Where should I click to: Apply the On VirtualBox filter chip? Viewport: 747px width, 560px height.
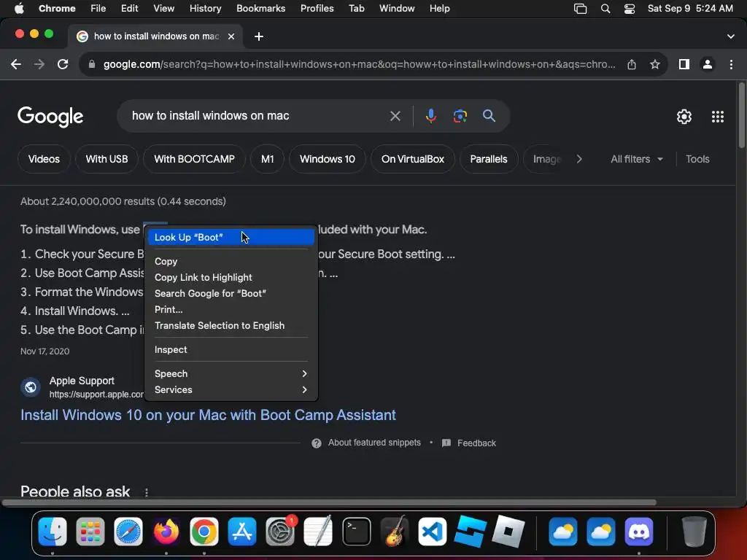tap(413, 159)
